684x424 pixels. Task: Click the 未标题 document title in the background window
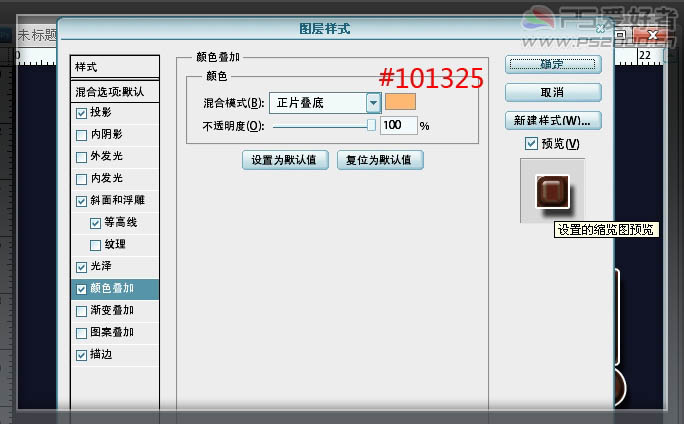[37, 35]
